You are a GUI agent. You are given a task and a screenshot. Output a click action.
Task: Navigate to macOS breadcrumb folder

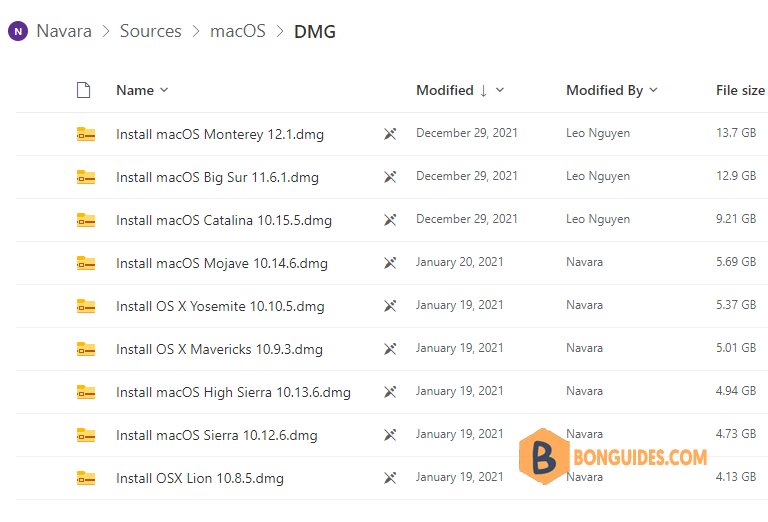[238, 32]
